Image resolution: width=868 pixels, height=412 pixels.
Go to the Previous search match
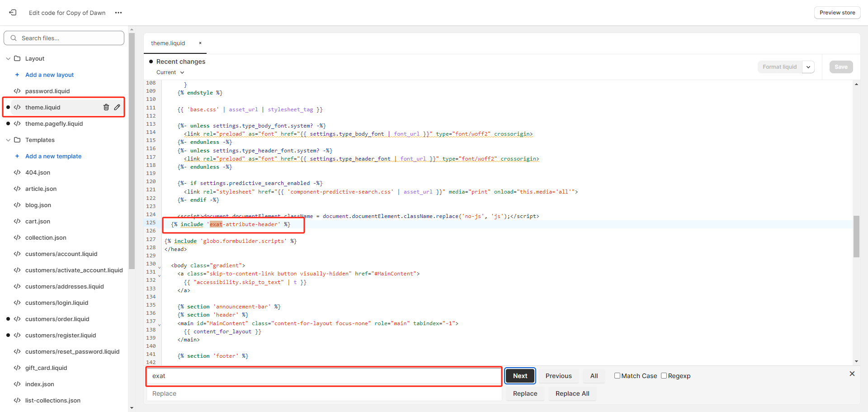point(558,376)
